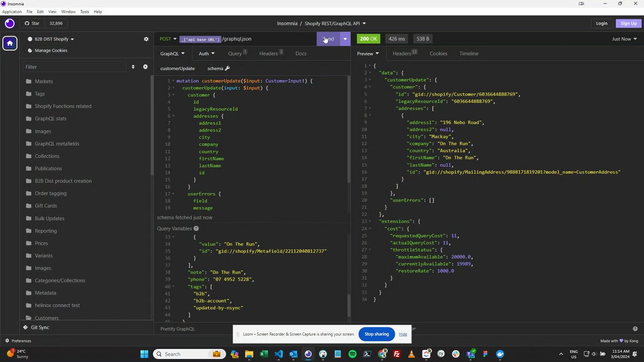The height and width of the screenshot is (362, 644).
Task: Open Send options dropdown arrow
Action: [x=345, y=39]
